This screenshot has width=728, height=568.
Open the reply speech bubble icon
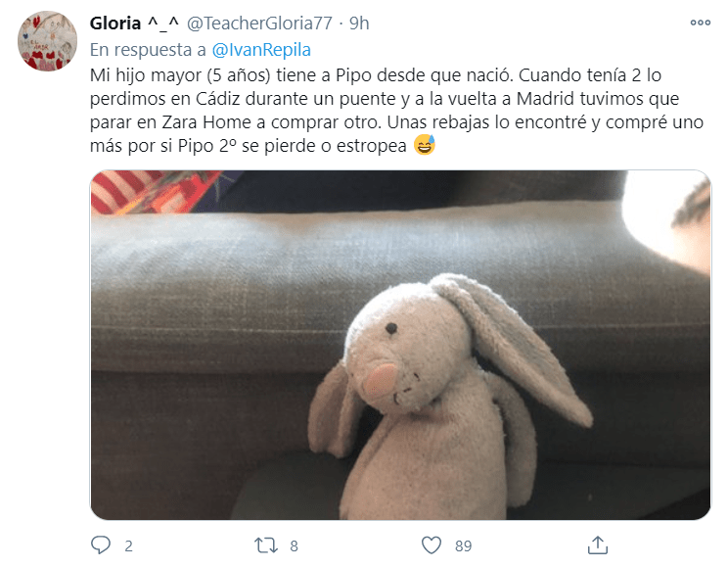(x=100, y=545)
